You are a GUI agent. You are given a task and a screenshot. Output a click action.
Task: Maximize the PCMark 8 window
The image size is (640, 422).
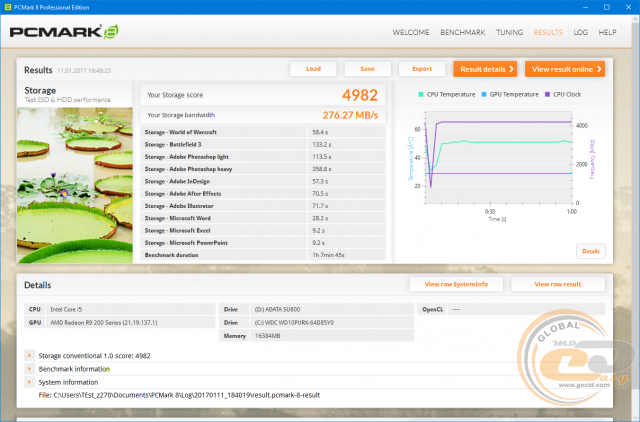click(607, 7)
